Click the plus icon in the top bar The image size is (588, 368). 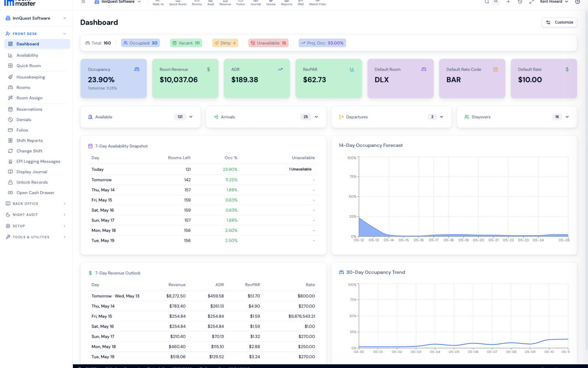[508, 2]
